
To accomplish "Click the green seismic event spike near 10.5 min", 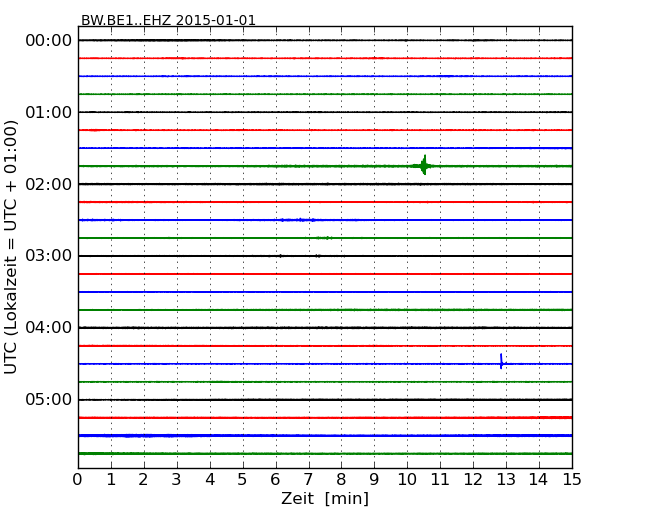I will 424,165.
